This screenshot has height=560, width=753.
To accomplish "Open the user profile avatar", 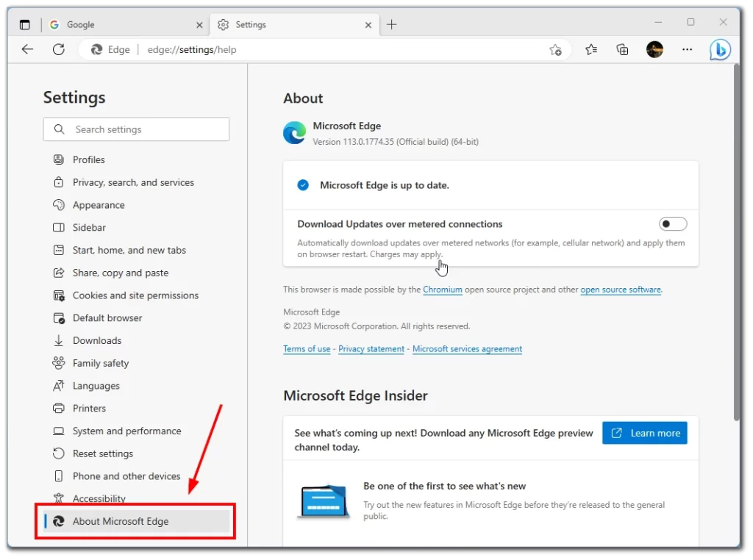I will tap(654, 49).
